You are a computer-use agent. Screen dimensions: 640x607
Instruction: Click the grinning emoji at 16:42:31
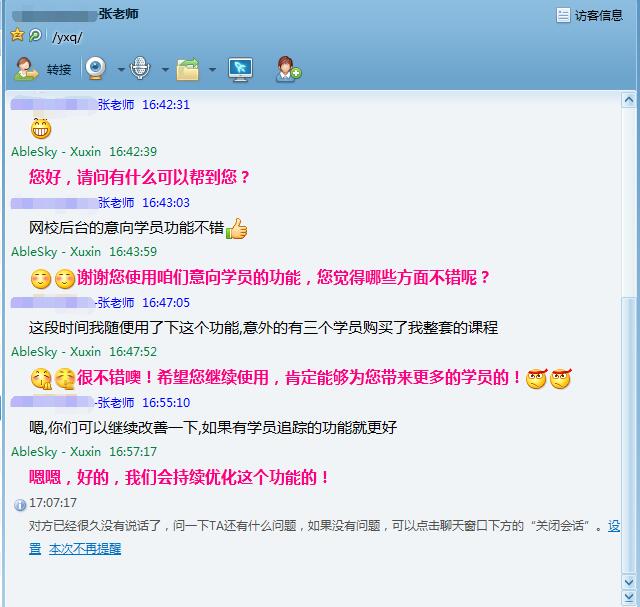point(41,128)
